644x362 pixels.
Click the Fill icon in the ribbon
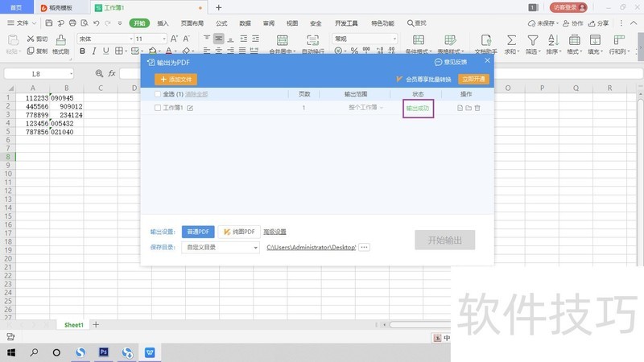tap(595, 39)
